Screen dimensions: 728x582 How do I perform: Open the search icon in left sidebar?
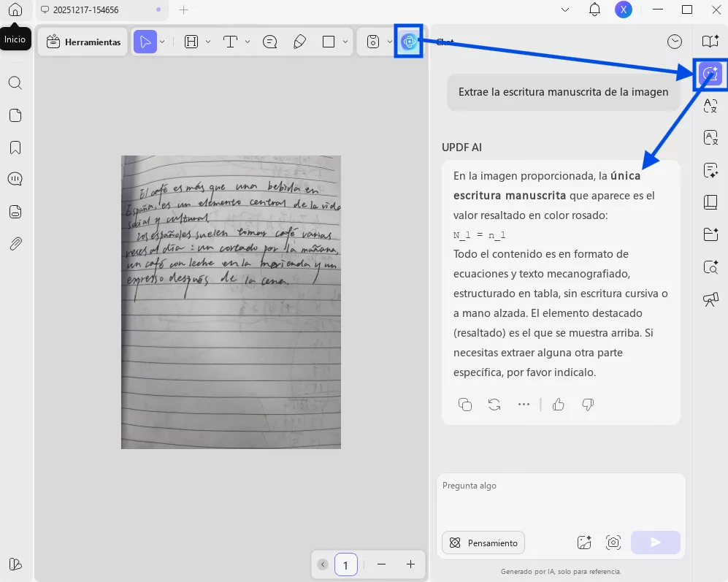15,83
